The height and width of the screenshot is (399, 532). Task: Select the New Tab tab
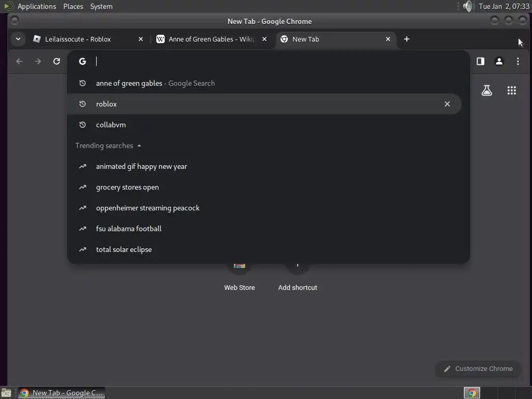[x=336, y=39]
